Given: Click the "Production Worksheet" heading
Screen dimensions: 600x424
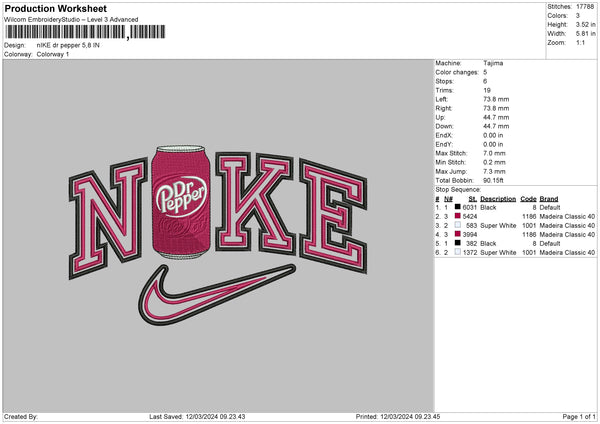Looking at the screenshot, I should click(x=56, y=8).
